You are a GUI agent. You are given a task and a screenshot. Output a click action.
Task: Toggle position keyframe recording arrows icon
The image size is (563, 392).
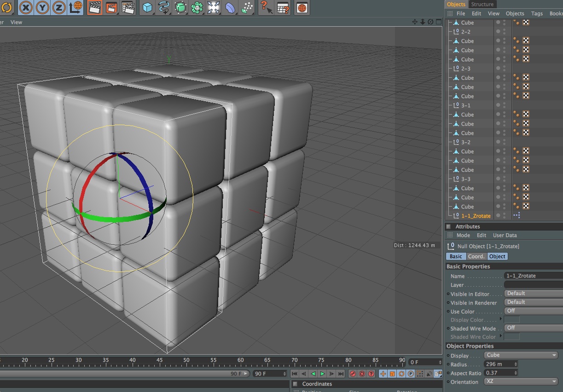(383, 374)
